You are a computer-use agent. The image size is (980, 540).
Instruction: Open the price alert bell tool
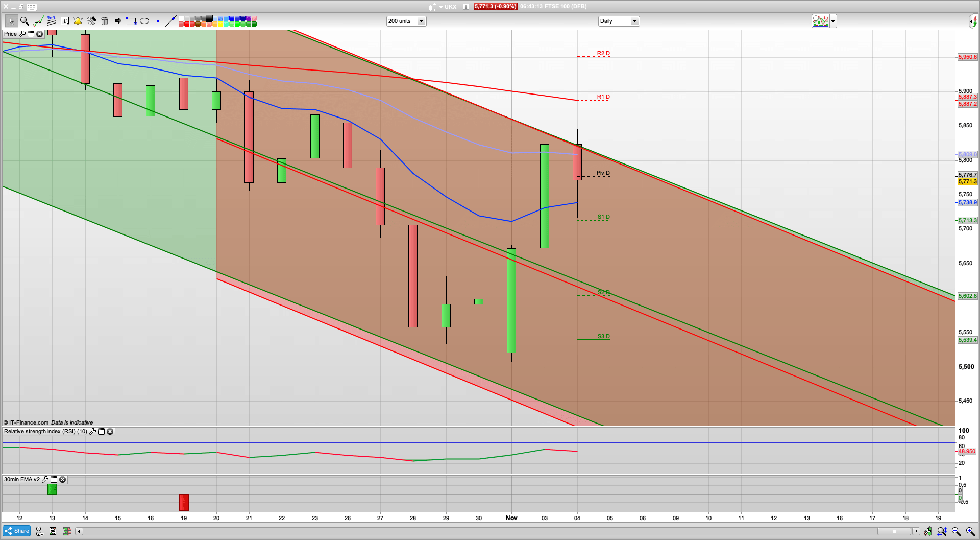click(77, 21)
